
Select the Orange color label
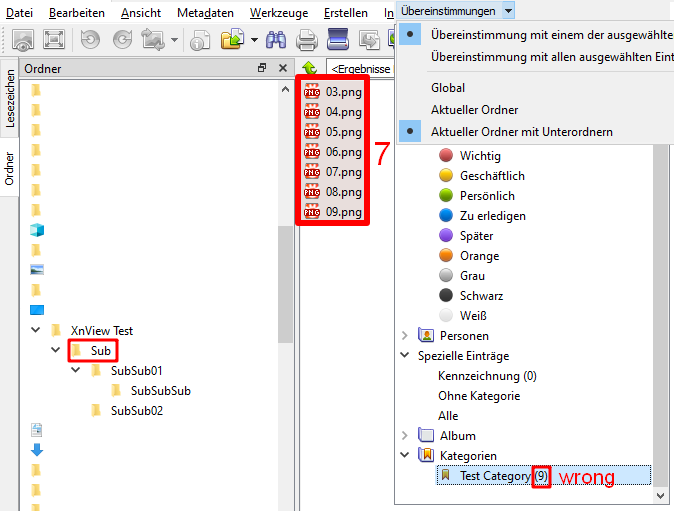[x=469, y=256]
